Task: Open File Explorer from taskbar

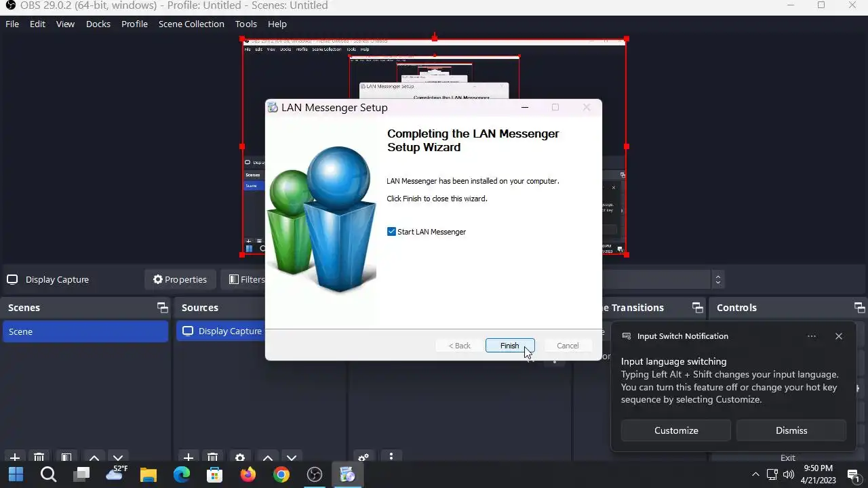Action: 149,474
